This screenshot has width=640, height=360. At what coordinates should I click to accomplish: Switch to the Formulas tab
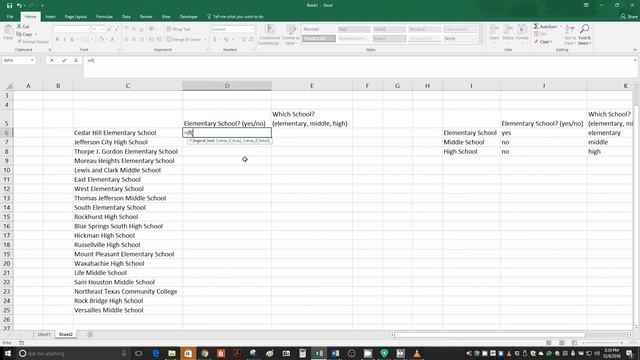[x=104, y=17]
